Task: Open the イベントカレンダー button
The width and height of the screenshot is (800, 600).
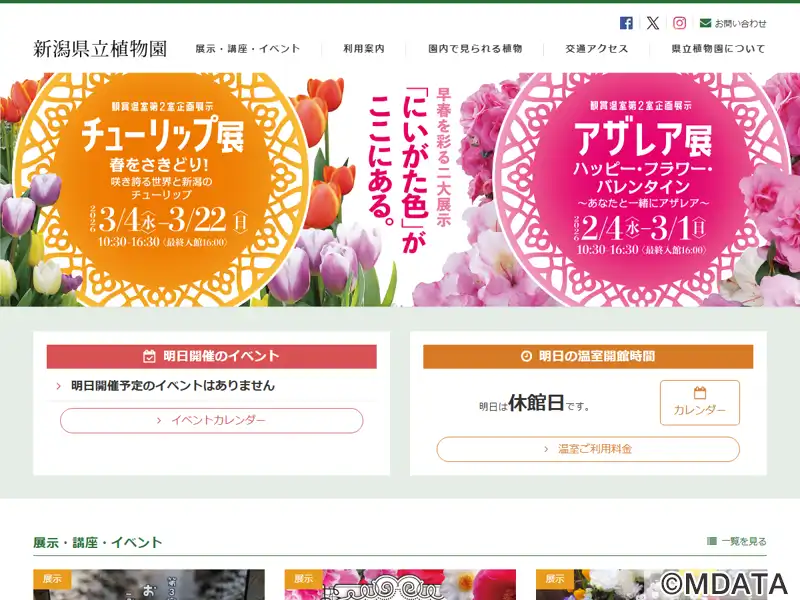Action: [211, 421]
